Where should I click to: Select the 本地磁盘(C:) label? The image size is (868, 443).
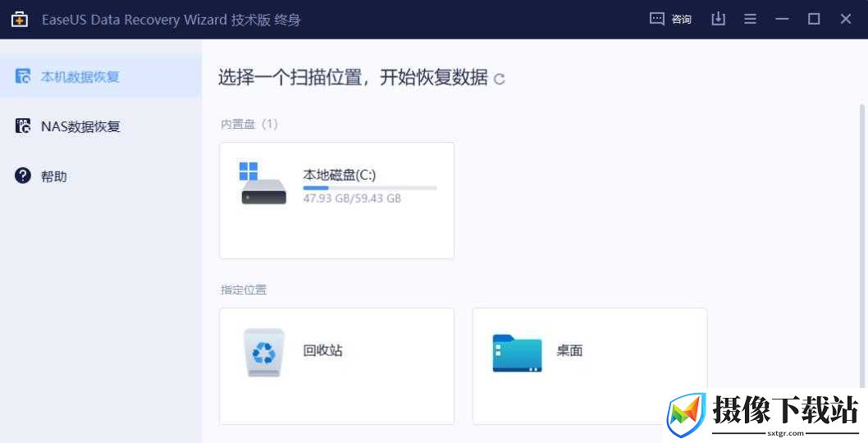point(340,175)
